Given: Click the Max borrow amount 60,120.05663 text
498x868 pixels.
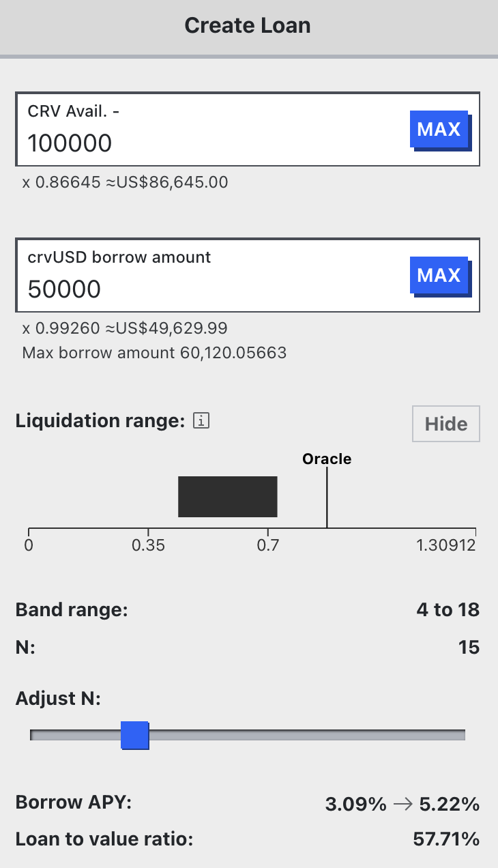Looking at the screenshot, I should [x=154, y=353].
